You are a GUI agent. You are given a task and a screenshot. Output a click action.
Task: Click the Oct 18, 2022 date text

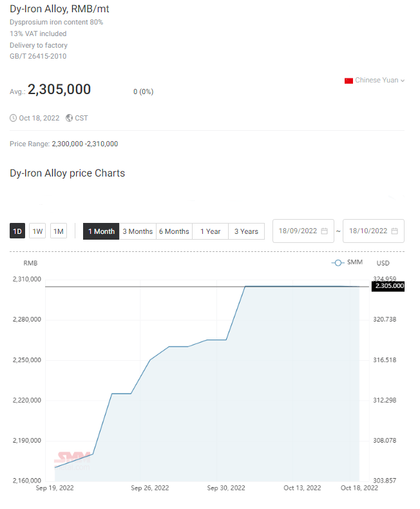tap(39, 118)
